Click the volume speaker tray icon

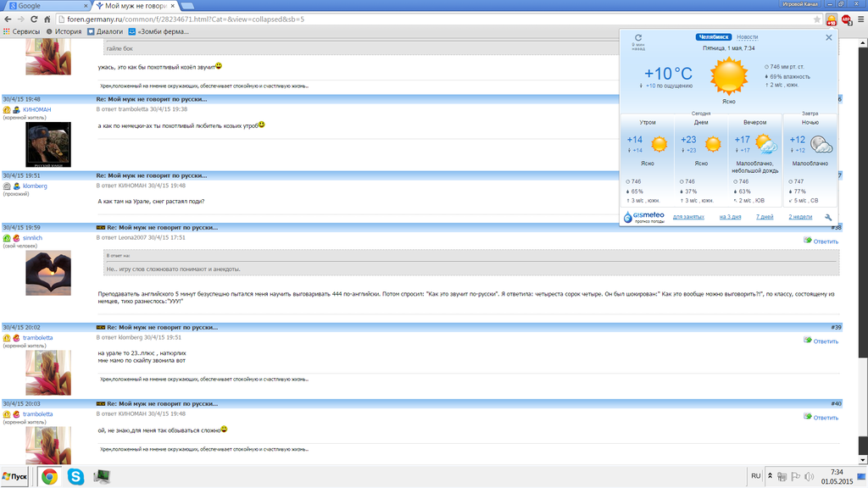pyautogui.click(x=810, y=476)
